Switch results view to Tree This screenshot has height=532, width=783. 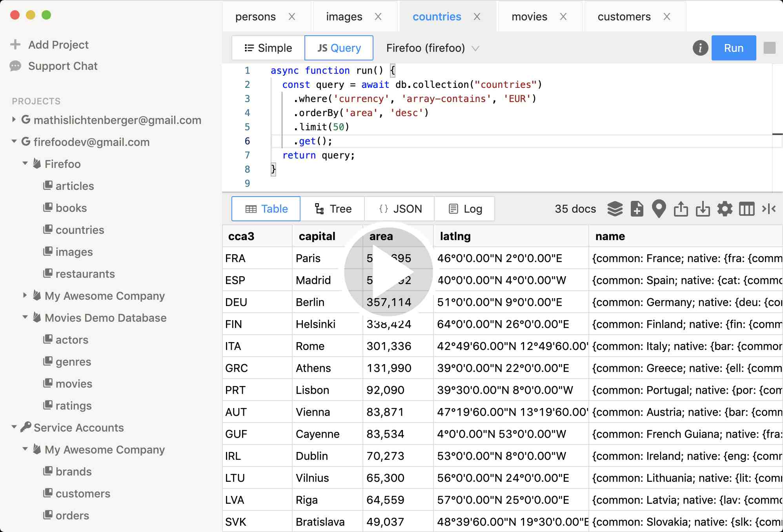pos(333,209)
